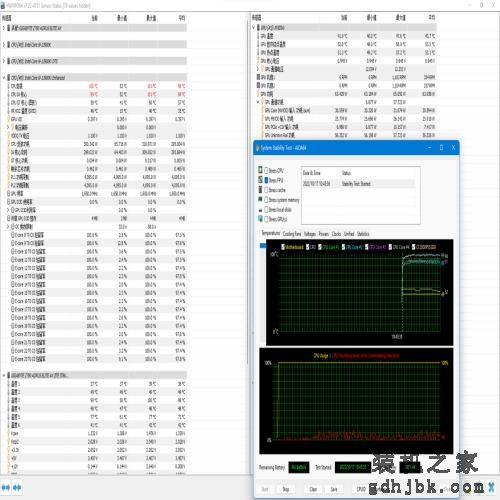Enable the Stress GPU(s) checkbox
The image size is (500, 500).
click(266, 219)
